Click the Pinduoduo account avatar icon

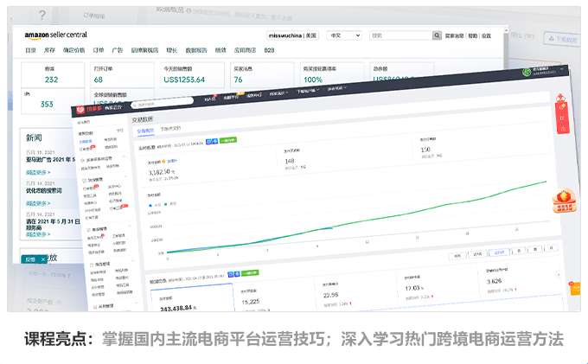527,71
